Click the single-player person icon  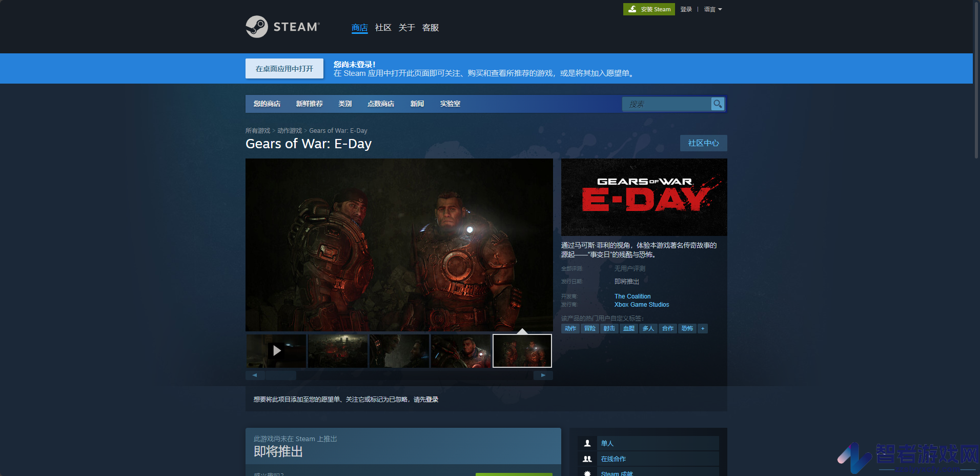587,443
